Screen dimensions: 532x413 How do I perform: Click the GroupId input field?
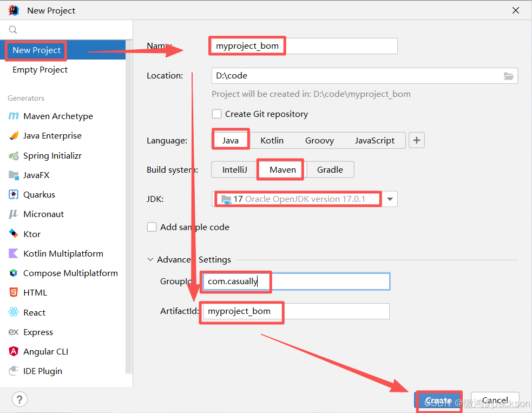pos(296,281)
